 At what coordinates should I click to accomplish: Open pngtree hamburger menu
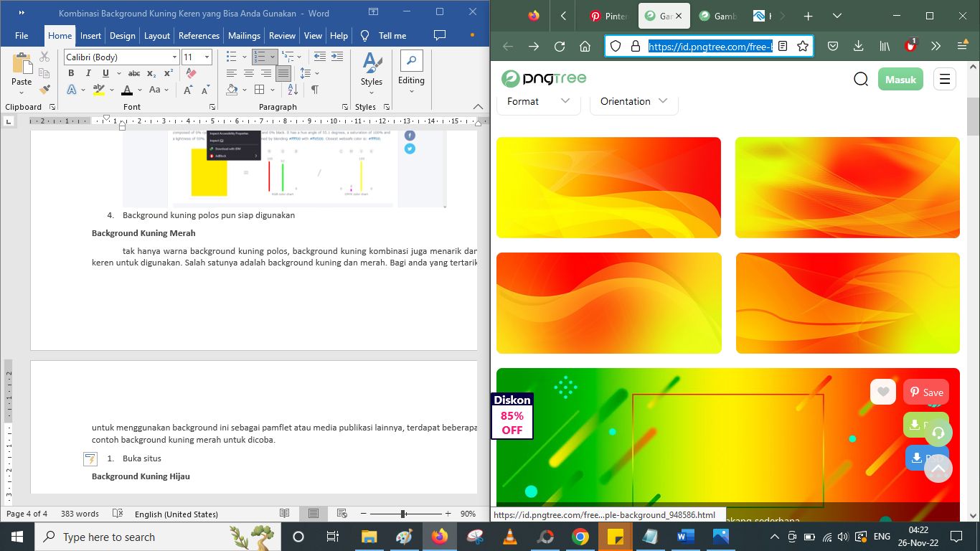coord(945,79)
